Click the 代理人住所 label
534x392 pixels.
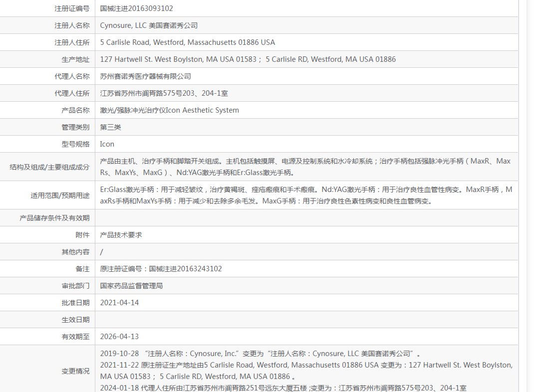pyautogui.click(x=72, y=93)
